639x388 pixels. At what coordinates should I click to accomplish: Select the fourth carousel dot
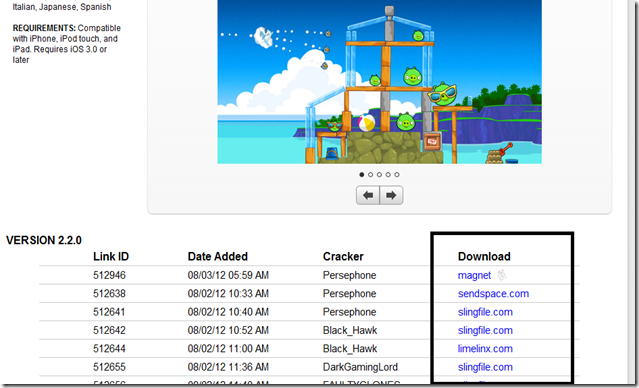[x=388, y=174]
